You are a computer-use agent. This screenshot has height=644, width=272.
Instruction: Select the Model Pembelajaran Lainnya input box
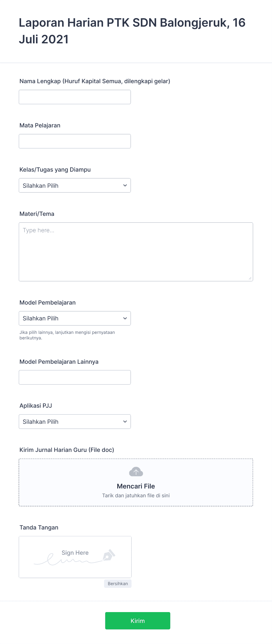(75, 377)
